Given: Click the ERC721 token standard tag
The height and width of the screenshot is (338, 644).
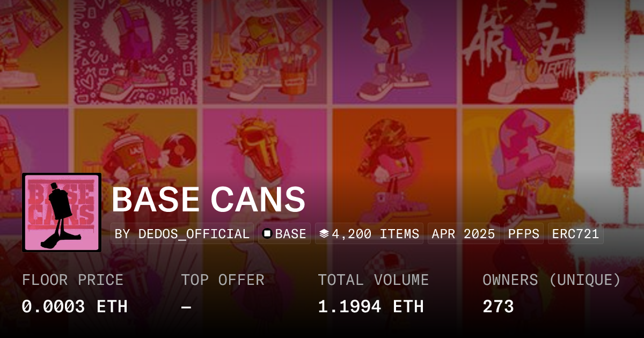Looking at the screenshot, I should 575,234.
